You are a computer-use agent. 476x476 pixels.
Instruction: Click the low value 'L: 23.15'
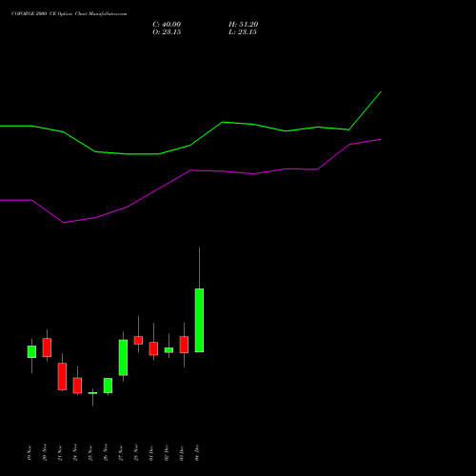243,32
